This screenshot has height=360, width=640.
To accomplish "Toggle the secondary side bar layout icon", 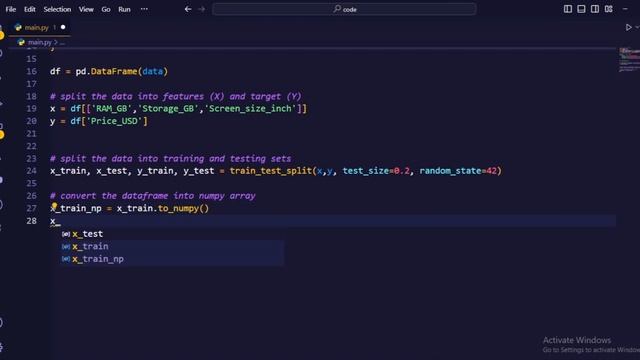I will point(595,9).
